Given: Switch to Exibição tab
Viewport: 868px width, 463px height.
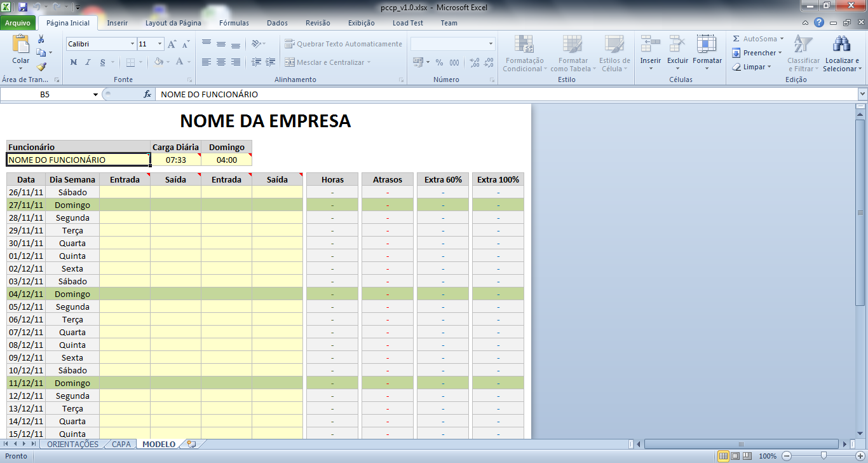Looking at the screenshot, I should tap(362, 23).
